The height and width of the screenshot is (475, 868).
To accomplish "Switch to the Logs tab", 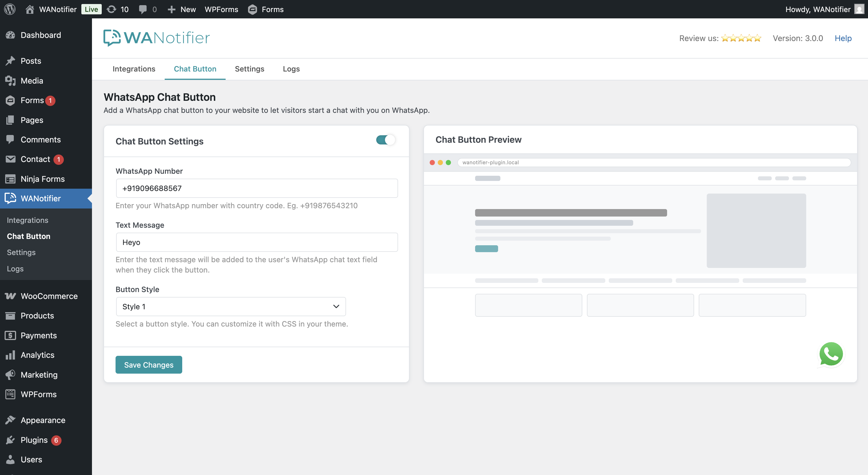I will pos(291,69).
